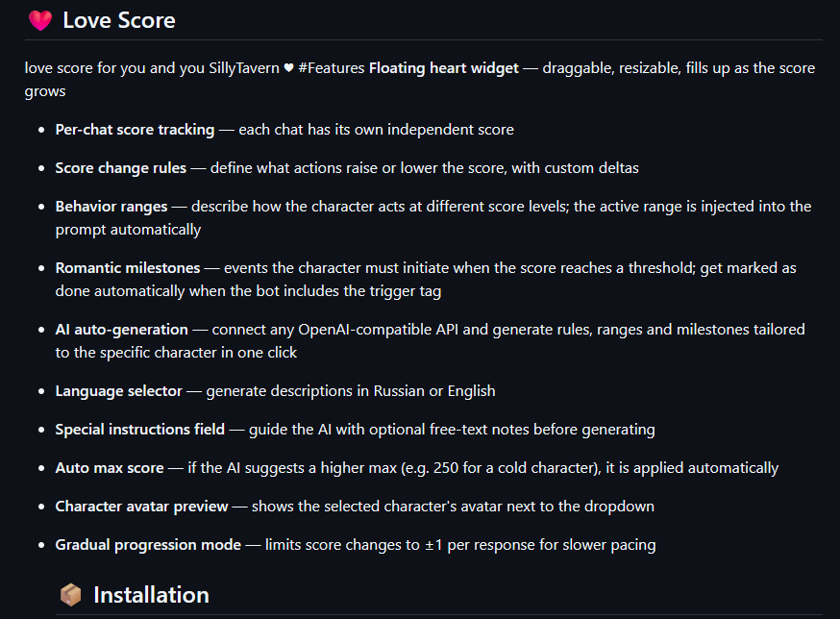Click the word SillyTavern in the intro
Viewport: 840px width, 619px height.
click(243, 69)
